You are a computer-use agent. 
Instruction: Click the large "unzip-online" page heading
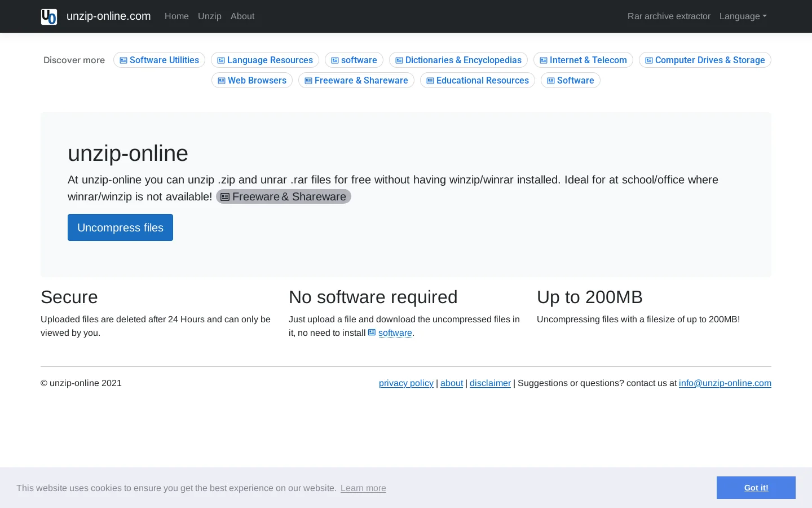[x=128, y=154]
